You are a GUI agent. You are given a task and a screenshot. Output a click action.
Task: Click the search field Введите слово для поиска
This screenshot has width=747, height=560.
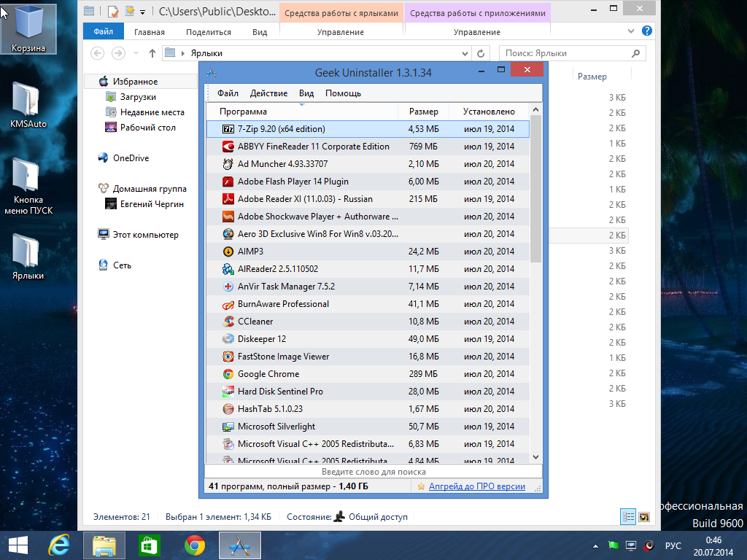tap(373, 472)
